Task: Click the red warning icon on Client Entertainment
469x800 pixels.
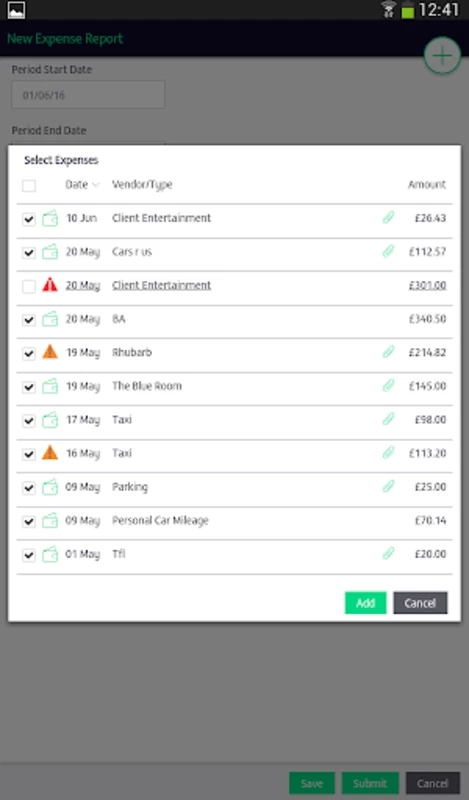Action: click(50, 285)
